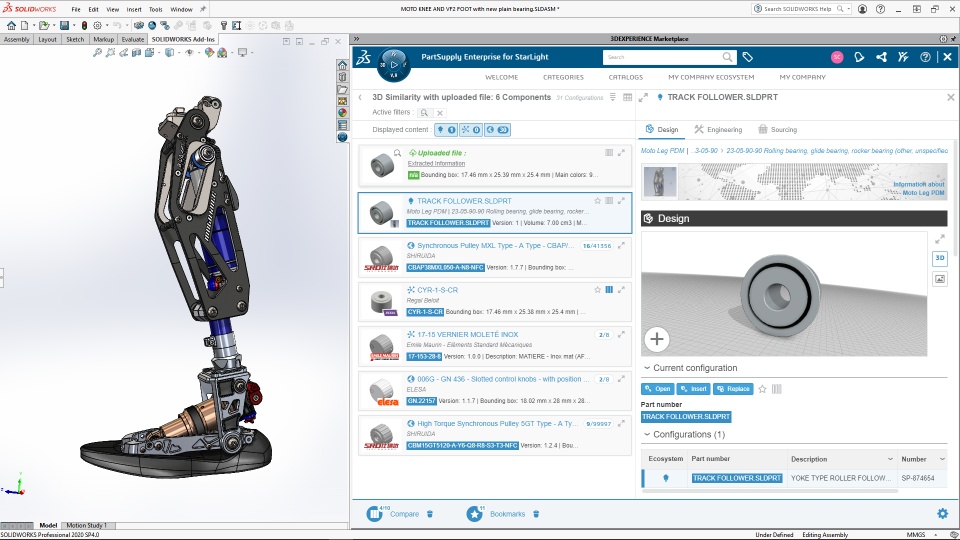Collapse the task pane with the double chevron
Screen dimensions: 960x540
(x=356, y=39)
